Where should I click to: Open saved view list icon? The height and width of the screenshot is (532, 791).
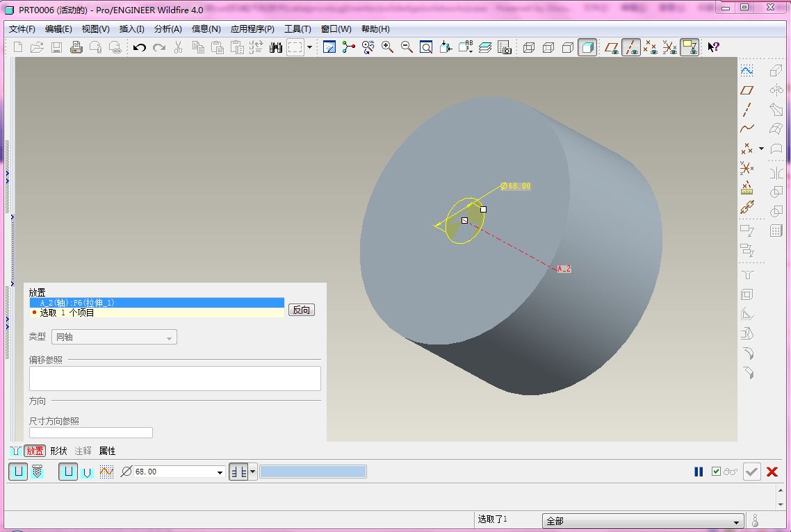[466, 47]
